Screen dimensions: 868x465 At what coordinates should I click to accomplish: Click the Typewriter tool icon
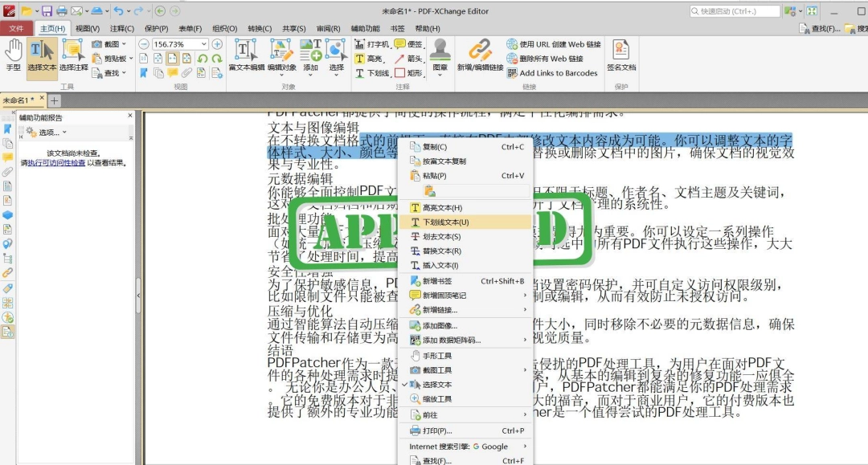[x=360, y=43]
